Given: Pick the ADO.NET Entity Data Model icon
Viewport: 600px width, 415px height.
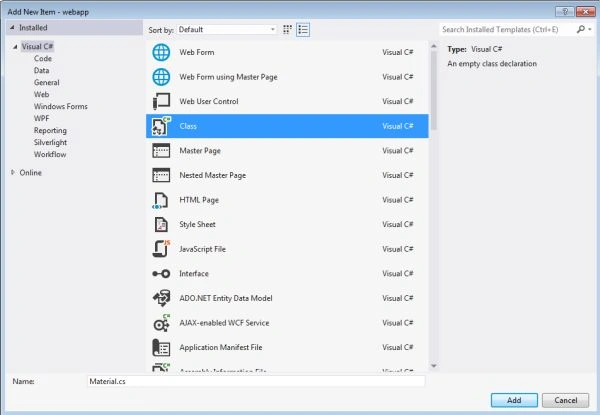Looking at the screenshot, I should point(161,298).
